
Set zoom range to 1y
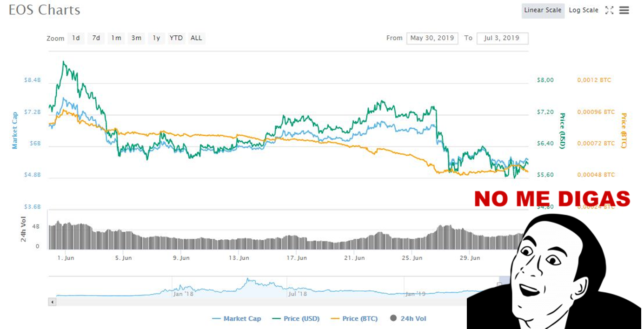(156, 38)
